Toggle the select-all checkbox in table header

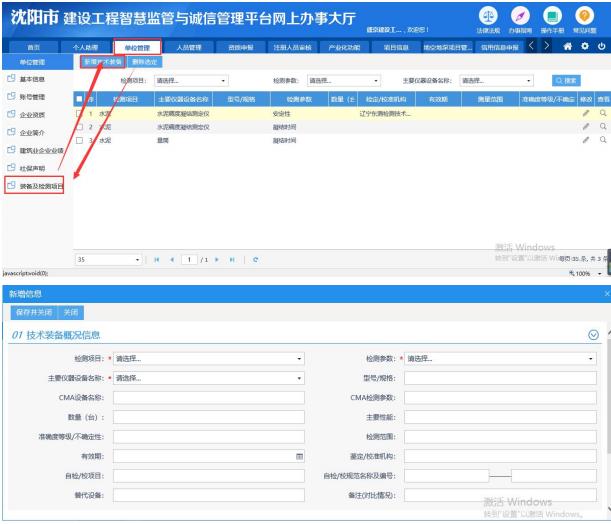[x=80, y=99]
